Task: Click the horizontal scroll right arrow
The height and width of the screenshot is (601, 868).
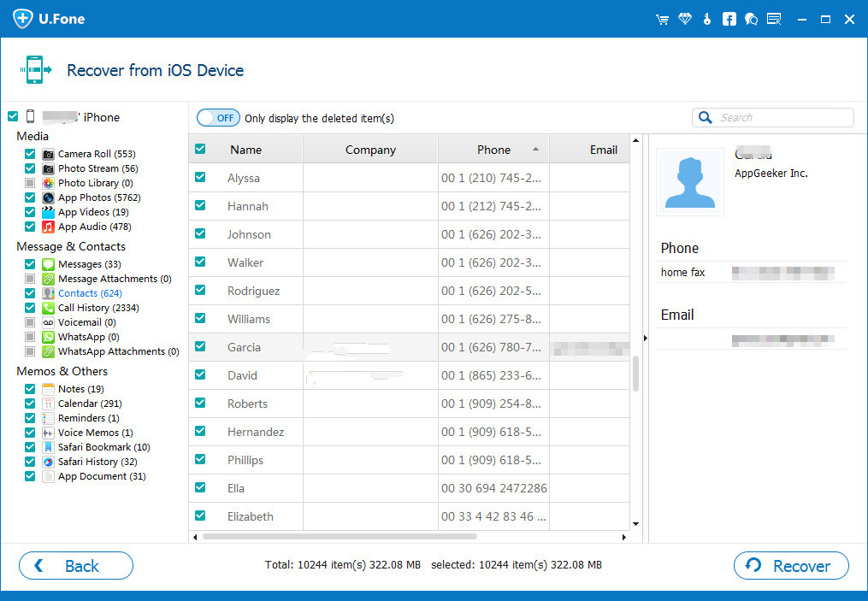Action: pyautogui.click(x=624, y=537)
